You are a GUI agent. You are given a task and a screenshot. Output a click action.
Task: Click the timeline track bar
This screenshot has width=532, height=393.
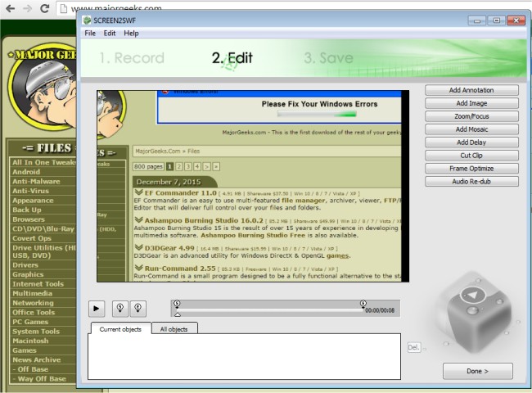click(270, 310)
